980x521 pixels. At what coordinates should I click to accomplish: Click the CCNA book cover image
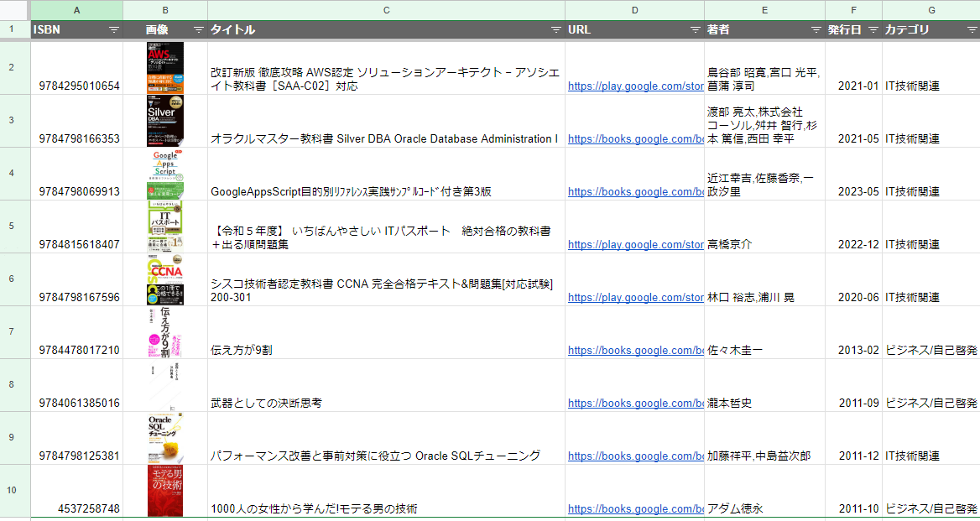tap(165, 279)
